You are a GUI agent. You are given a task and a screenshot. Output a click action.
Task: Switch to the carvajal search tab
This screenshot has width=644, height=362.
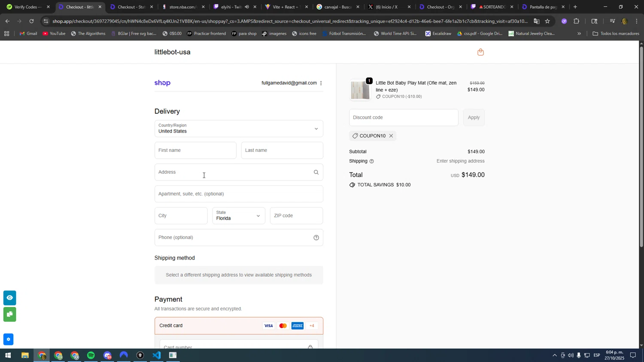tap(337, 7)
